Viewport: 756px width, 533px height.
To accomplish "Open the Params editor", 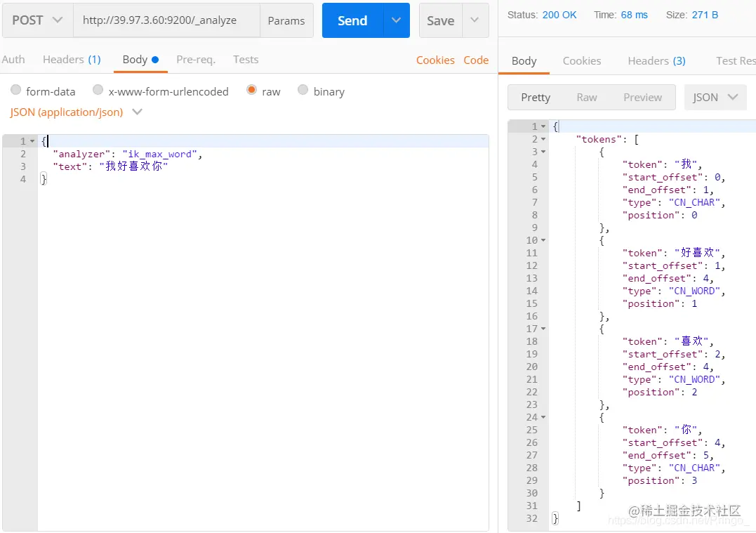I will [286, 20].
